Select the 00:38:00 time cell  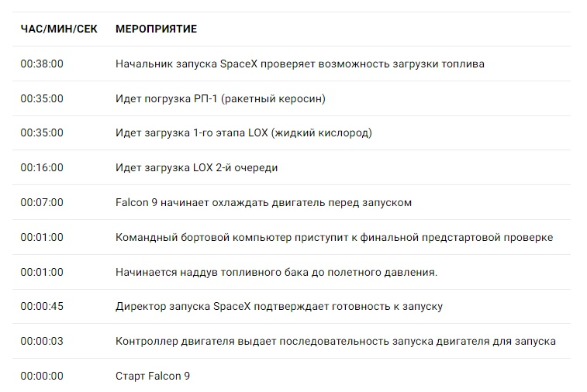click(42, 64)
